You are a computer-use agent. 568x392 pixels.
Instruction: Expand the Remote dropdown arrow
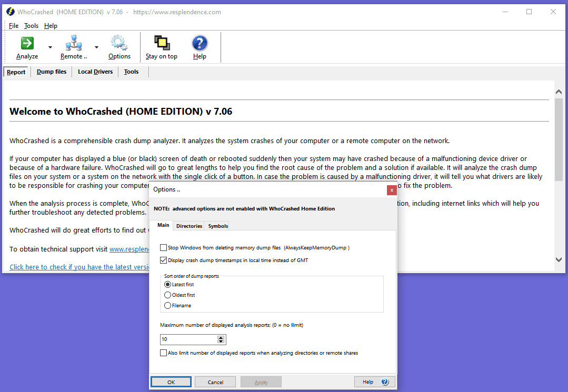click(96, 47)
